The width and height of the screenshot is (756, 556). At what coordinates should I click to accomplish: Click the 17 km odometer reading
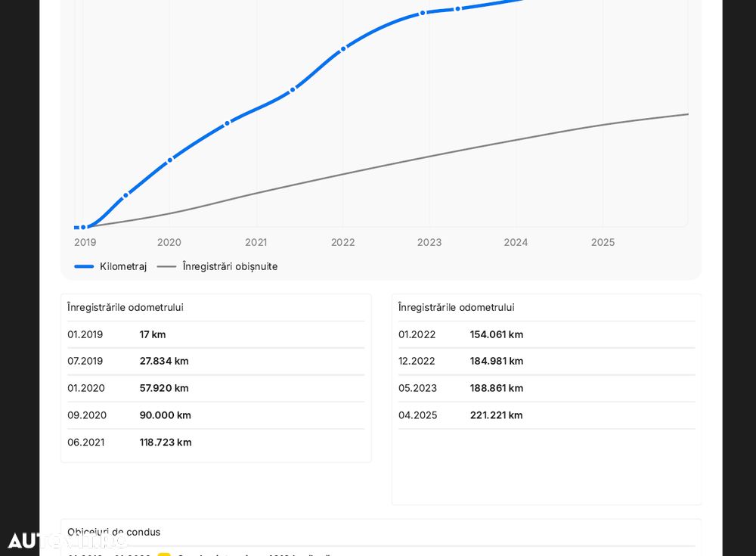point(153,334)
